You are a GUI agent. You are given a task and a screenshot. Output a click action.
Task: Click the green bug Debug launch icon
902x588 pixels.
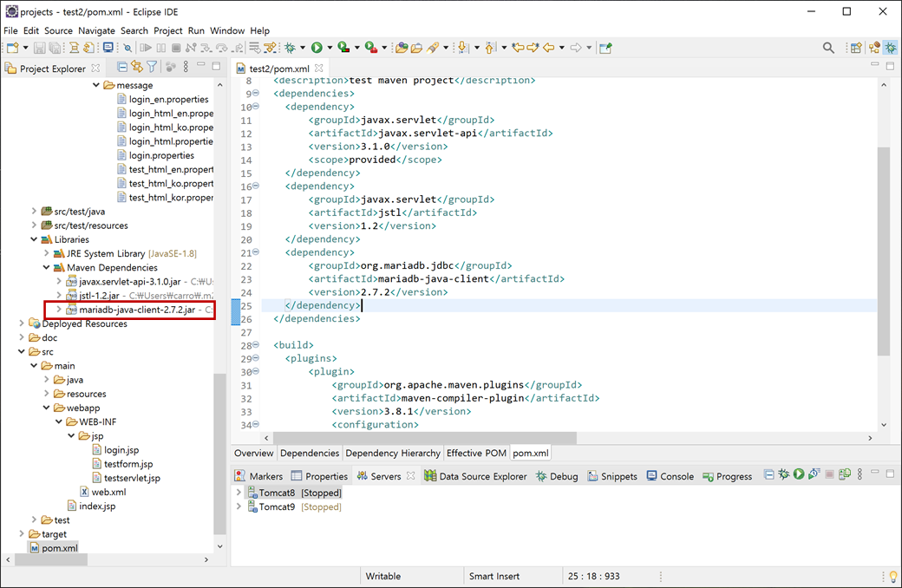coord(291,48)
